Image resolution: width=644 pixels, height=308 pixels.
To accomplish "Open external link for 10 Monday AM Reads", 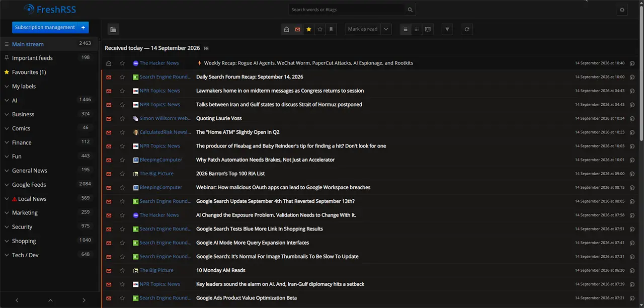I will 632,271.
